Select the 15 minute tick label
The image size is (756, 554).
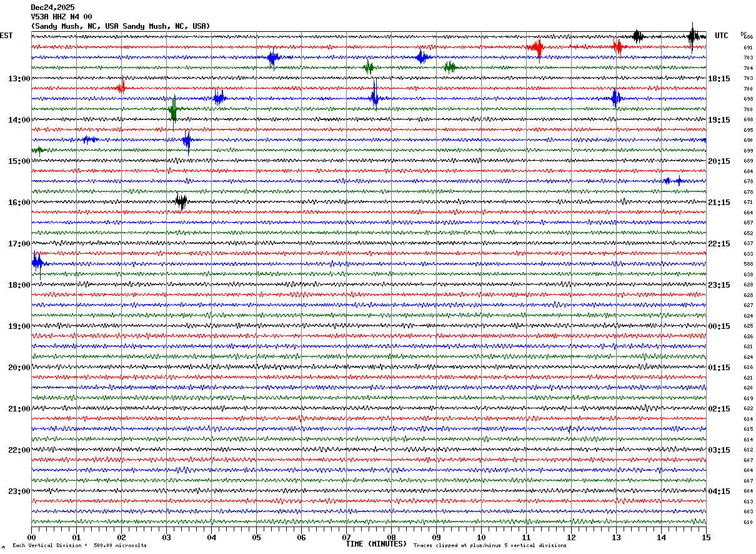(706, 537)
